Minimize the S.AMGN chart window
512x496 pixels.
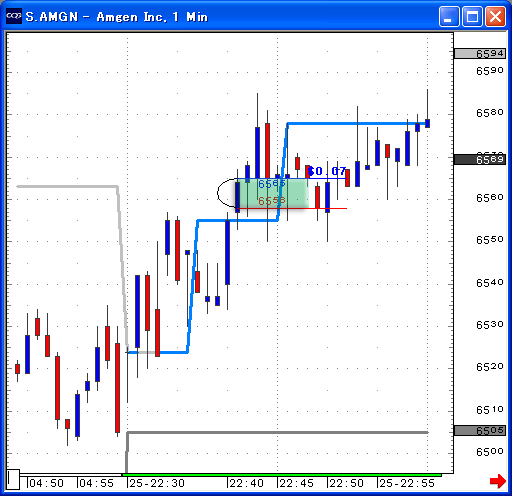click(x=449, y=16)
